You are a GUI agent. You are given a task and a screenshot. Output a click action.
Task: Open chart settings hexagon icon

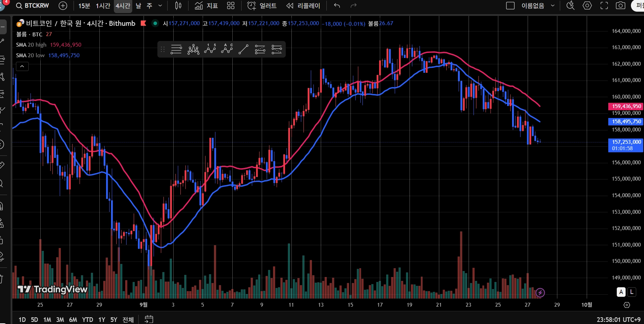587,6
